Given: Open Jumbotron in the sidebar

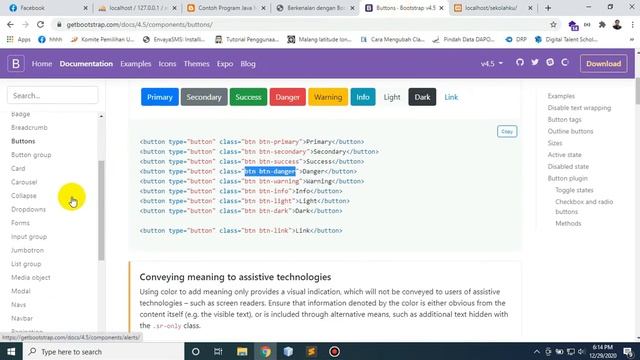Looking at the screenshot, I should [x=27, y=250].
